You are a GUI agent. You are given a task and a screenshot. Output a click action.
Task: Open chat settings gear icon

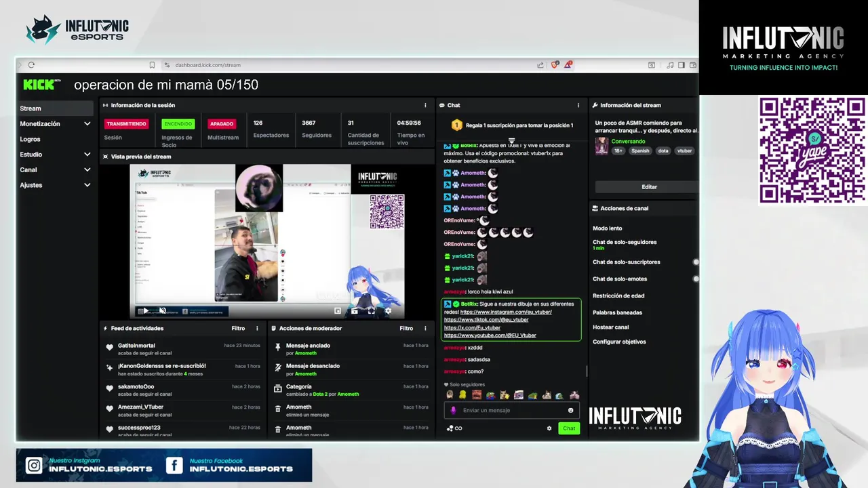(x=549, y=428)
